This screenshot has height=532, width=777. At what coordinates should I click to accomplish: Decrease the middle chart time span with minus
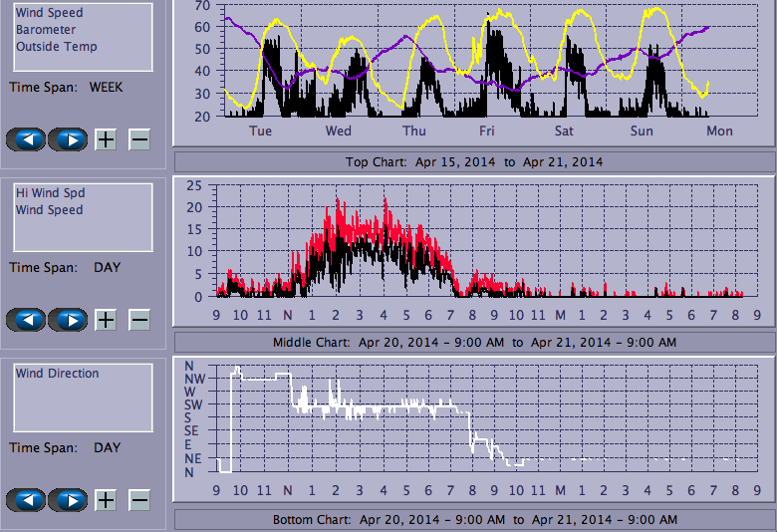tap(139, 320)
